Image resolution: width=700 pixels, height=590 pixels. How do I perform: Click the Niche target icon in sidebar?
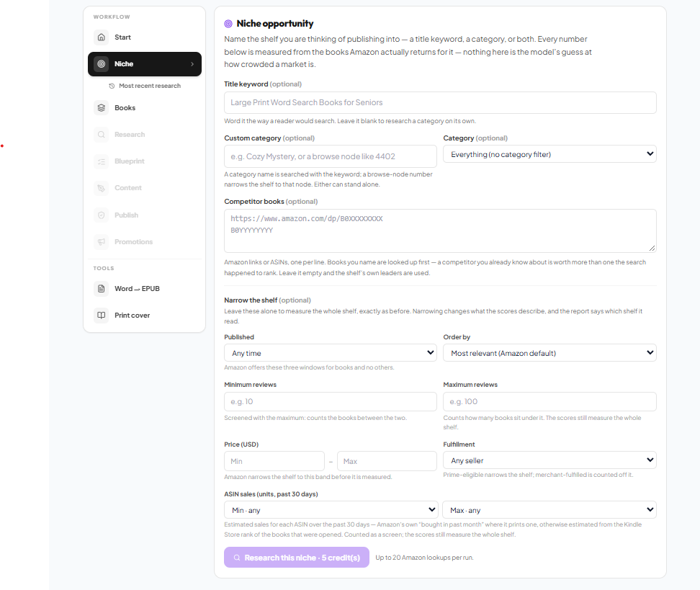point(102,64)
